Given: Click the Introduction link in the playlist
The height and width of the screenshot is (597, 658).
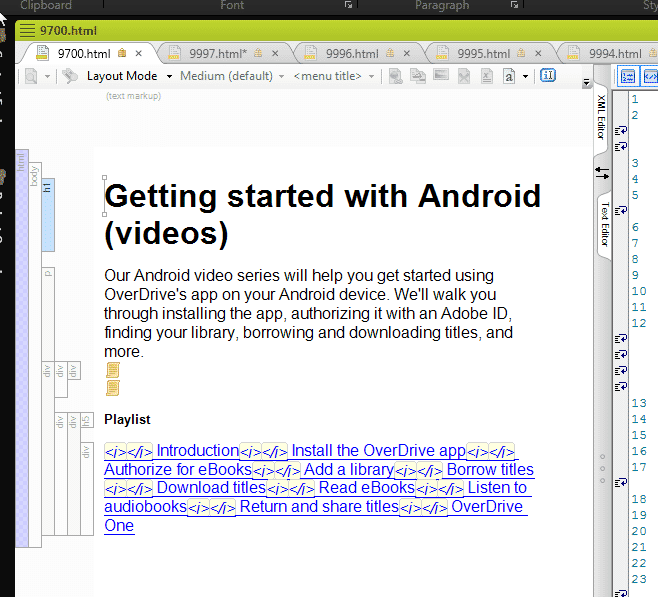Looking at the screenshot, I should pyautogui.click(x=198, y=451).
